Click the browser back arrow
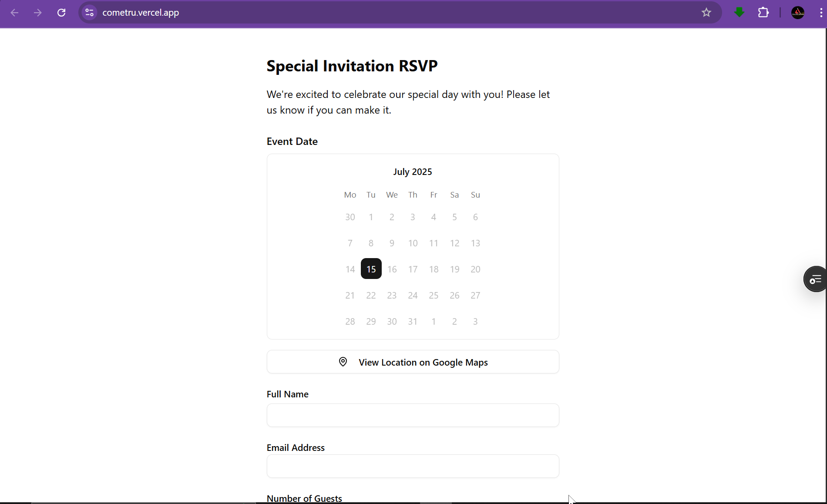The height and width of the screenshot is (504, 827). pos(14,13)
